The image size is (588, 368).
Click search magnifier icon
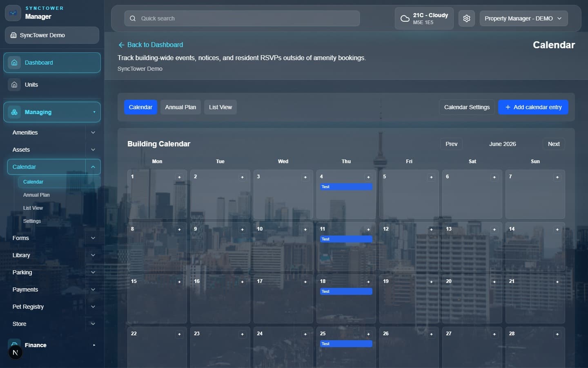[x=133, y=18]
